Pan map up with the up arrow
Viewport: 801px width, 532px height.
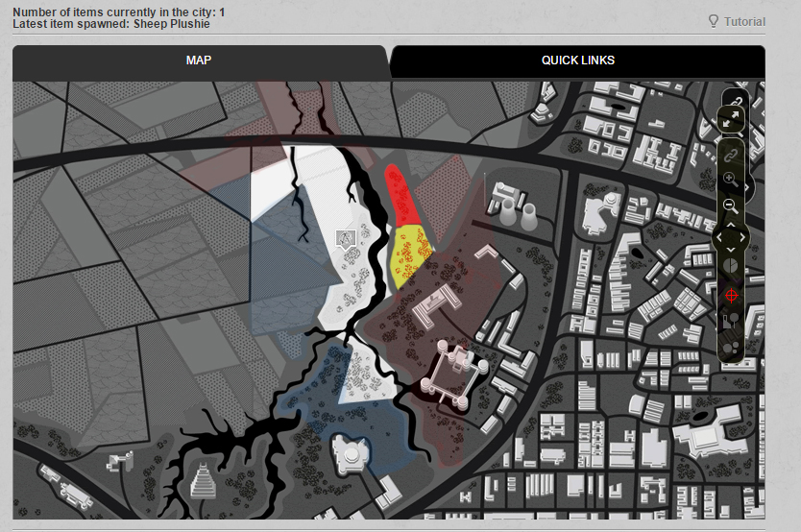731,225
